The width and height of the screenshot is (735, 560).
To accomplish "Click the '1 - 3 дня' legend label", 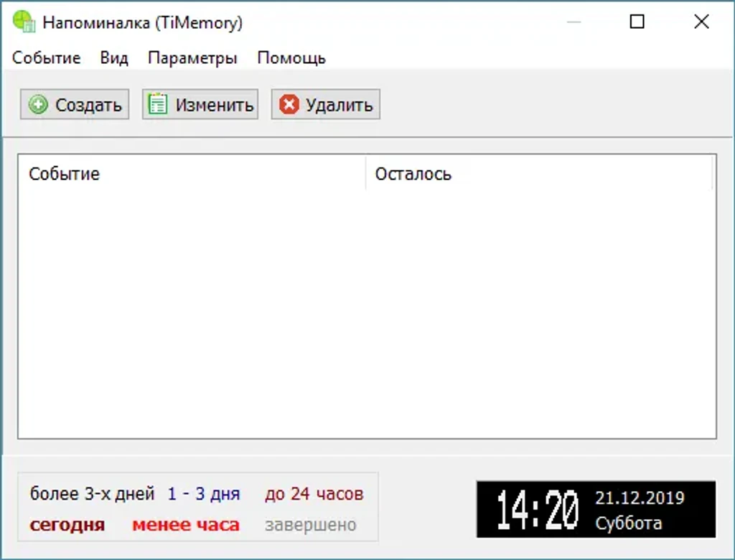I will click(204, 493).
